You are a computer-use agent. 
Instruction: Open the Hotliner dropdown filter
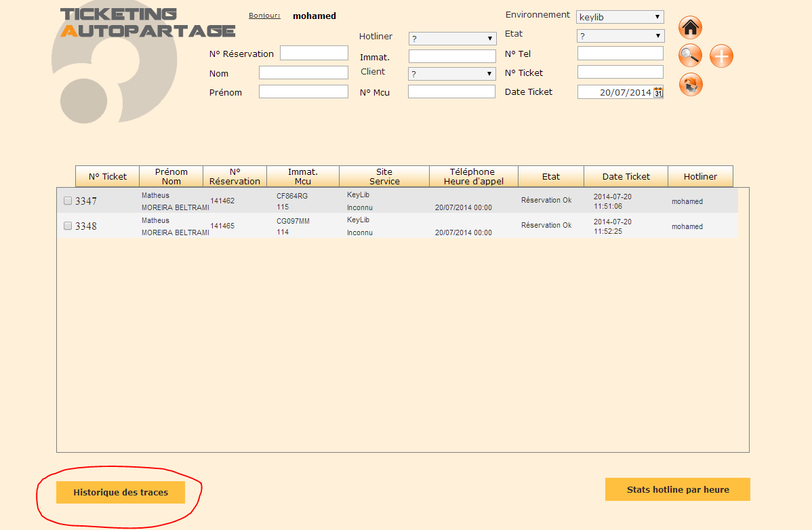(452, 39)
